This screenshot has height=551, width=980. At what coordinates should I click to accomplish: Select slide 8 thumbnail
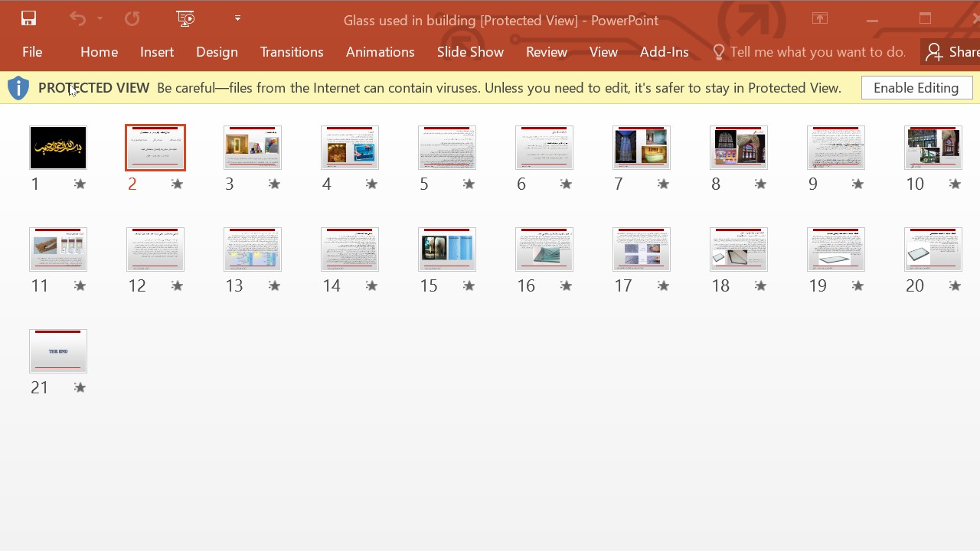coord(739,148)
